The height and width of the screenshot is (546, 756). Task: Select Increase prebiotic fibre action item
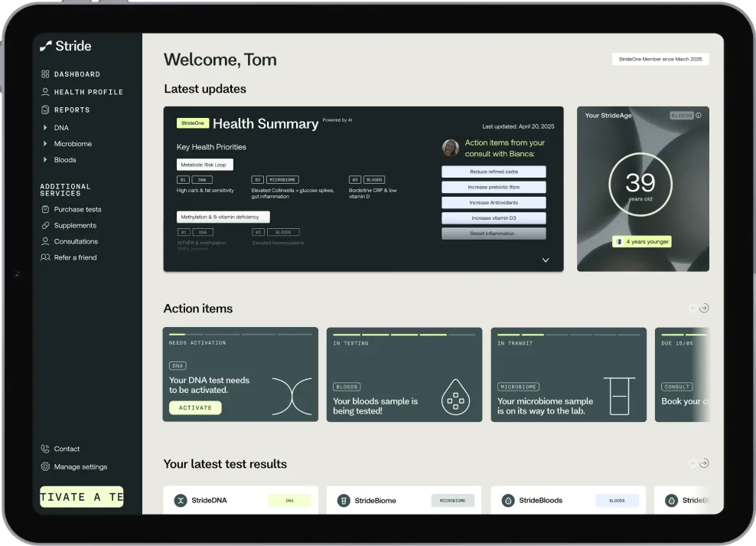494,187
